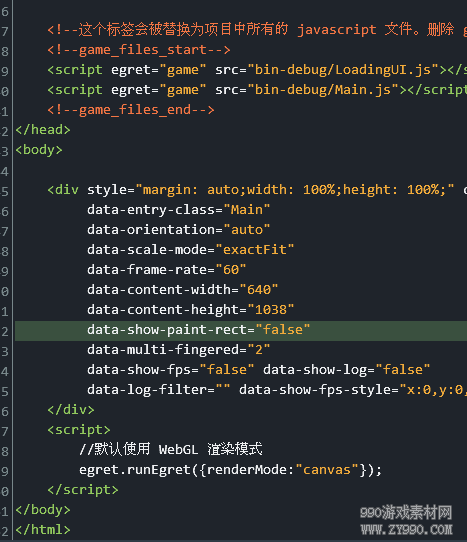Click the opening script tag below the div

coord(79,430)
